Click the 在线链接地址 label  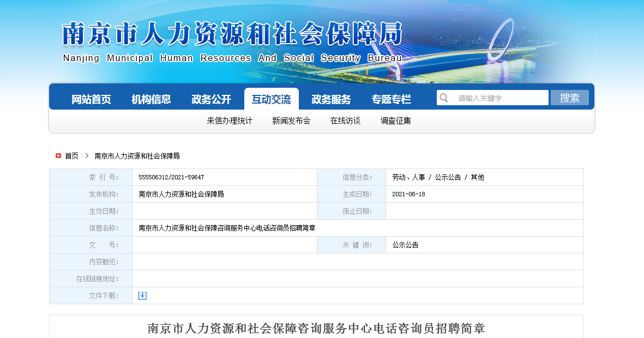tap(98, 279)
